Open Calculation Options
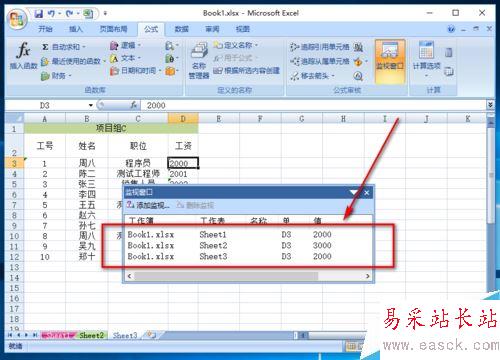Image resolution: width=500 pixels, height=360 pixels. click(427, 60)
